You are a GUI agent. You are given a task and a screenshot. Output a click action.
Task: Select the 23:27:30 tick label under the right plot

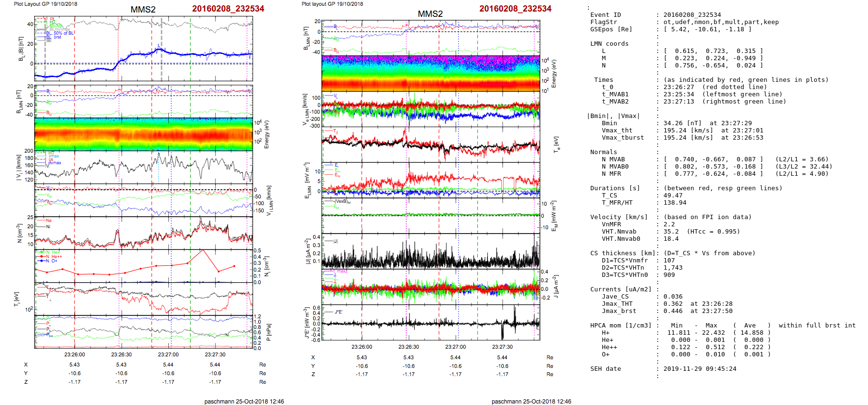[502, 347]
